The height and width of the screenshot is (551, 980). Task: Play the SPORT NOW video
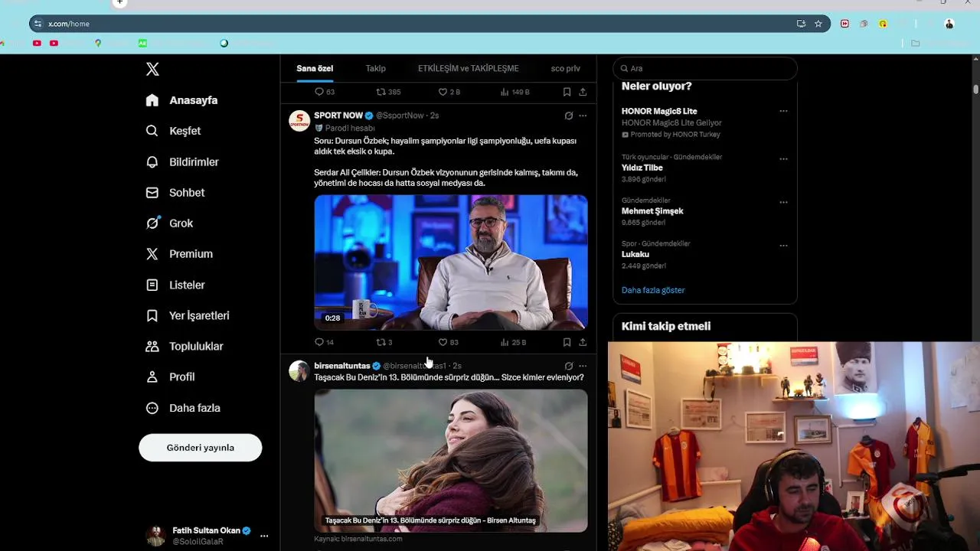[x=451, y=262]
